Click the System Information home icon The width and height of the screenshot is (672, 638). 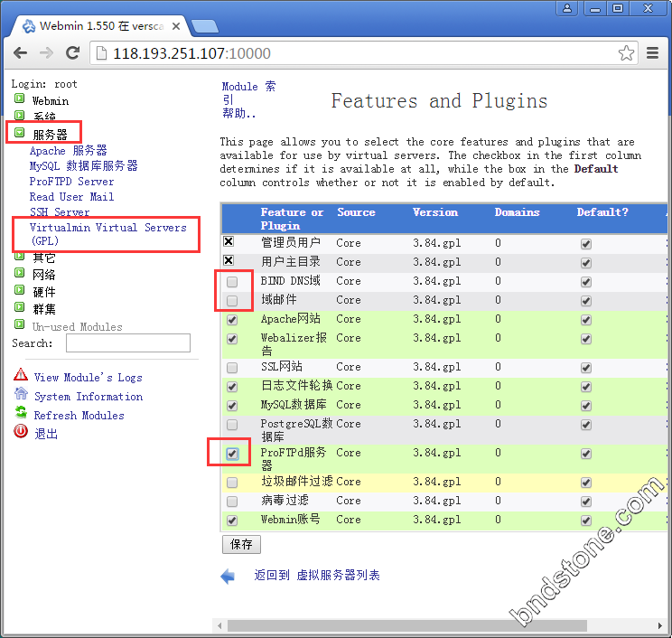click(21, 393)
